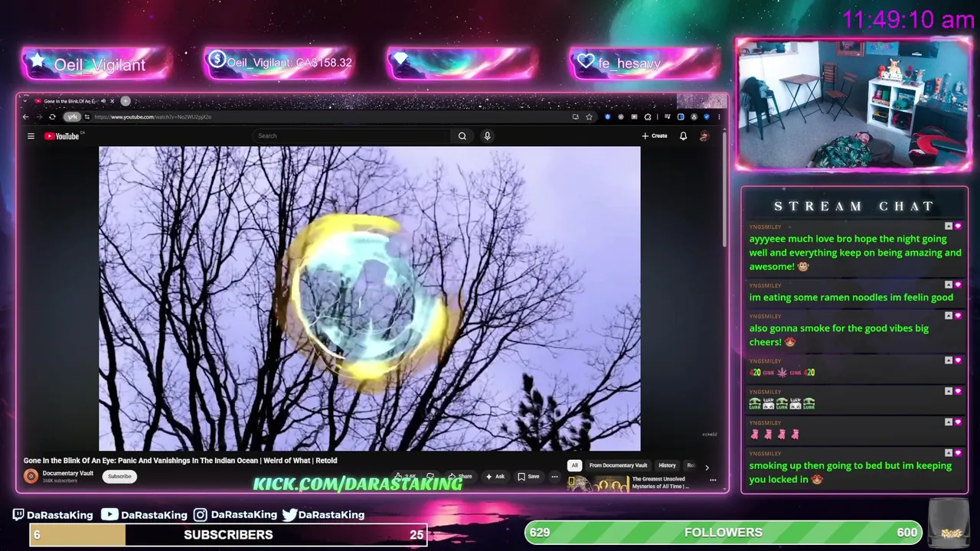Click the blue shield extension icon

pyautogui.click(x=607, y=117)
